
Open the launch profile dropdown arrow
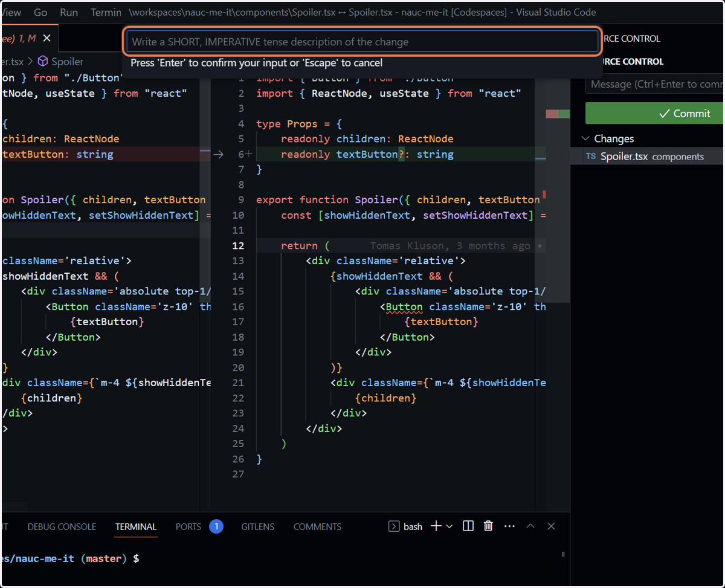[449, 526]
